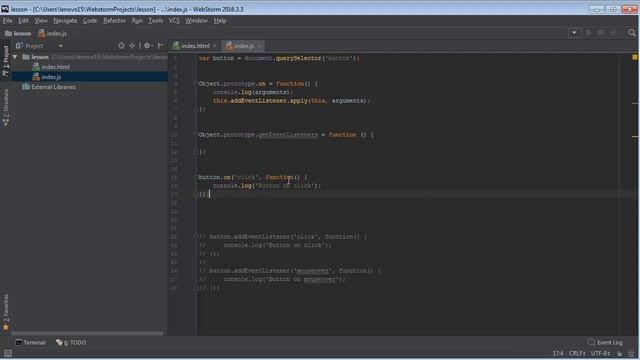Click the warning stripe mark beside line 10
Viewport: 640px width, 360px height.
coord(635,136)
